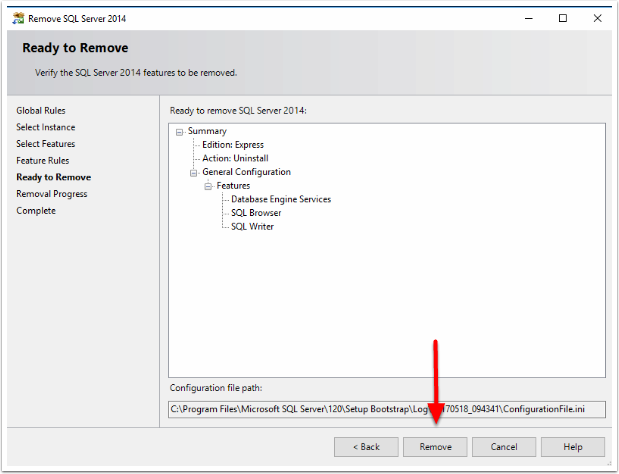Go back with the < Back button
The image size is (619, 474).
coord(366,447)
